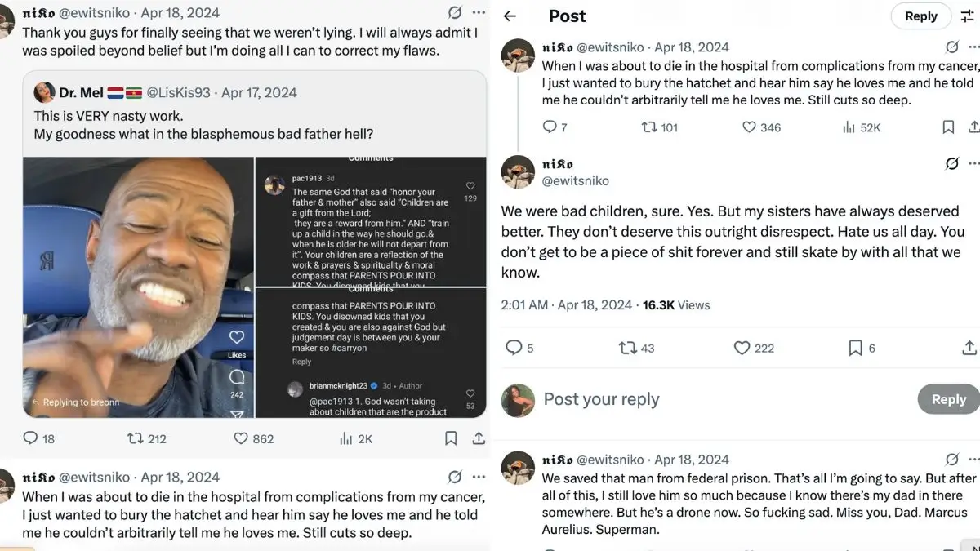Click the Reply button at top of Post
This screenshot has height=551, width=980.
(920, 16)
